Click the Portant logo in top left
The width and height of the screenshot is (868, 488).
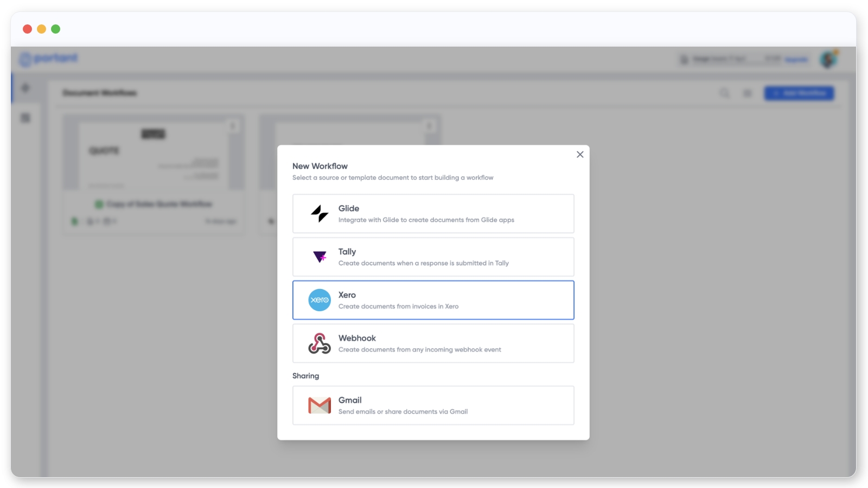(49, 59)
